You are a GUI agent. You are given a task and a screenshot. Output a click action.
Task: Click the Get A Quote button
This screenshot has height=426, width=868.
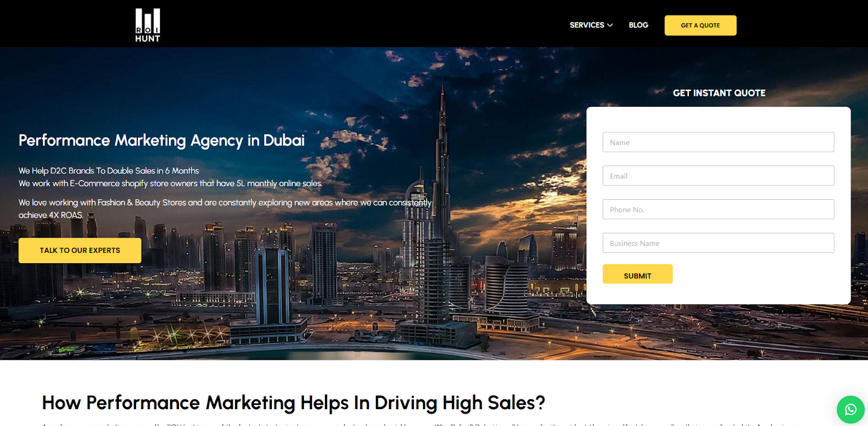[x=700, y=26]
